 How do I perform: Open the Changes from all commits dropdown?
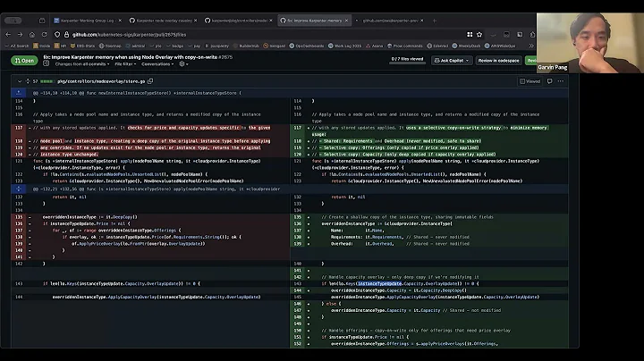82,64
